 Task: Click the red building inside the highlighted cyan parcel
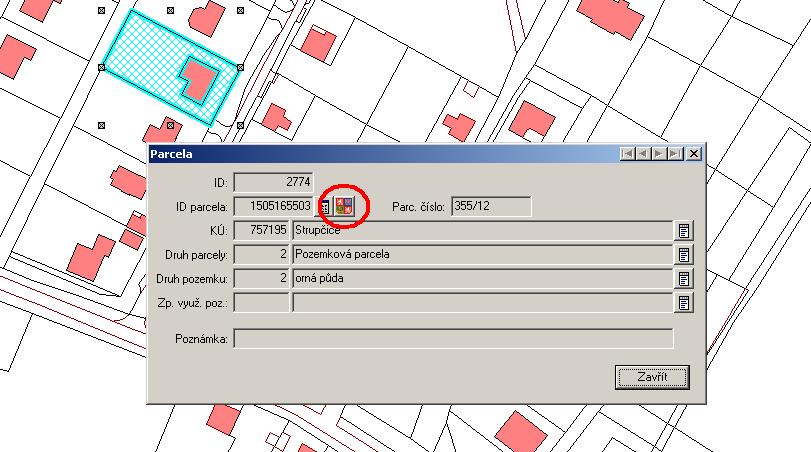pos(199,79)
